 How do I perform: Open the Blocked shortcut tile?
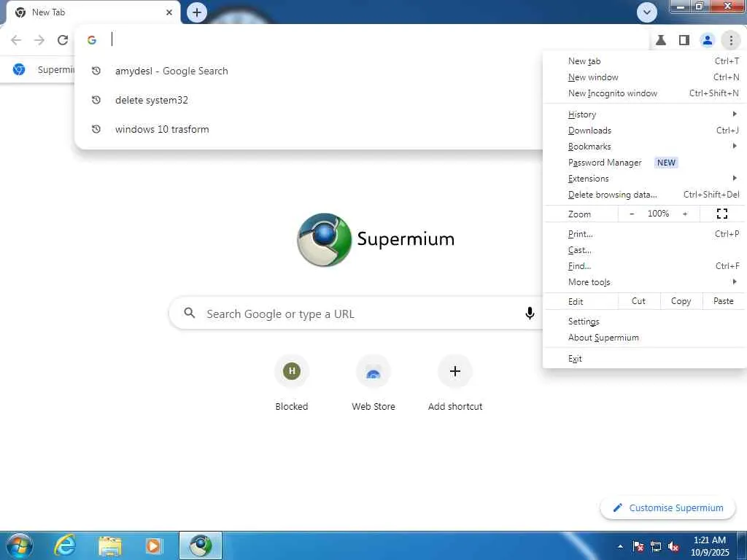(x=292, y=384)
